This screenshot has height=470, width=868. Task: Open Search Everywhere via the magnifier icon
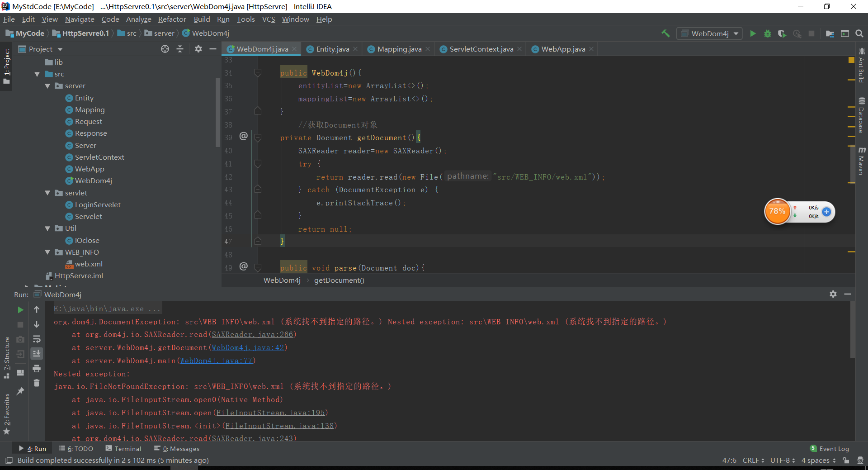859,33
